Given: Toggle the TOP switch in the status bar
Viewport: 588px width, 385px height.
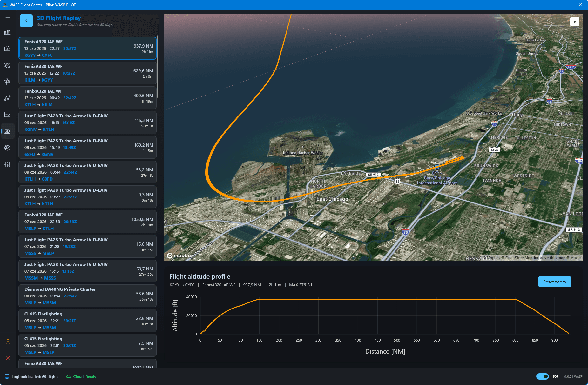Looking at the screenshot, I should (x=542, y=376).
